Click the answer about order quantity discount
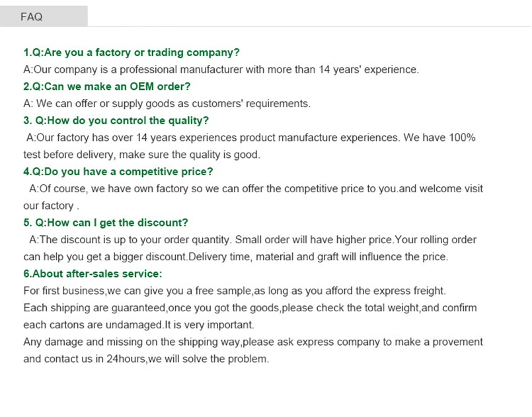Viewport: 532px width, 417px height. [x=252, y=239]
